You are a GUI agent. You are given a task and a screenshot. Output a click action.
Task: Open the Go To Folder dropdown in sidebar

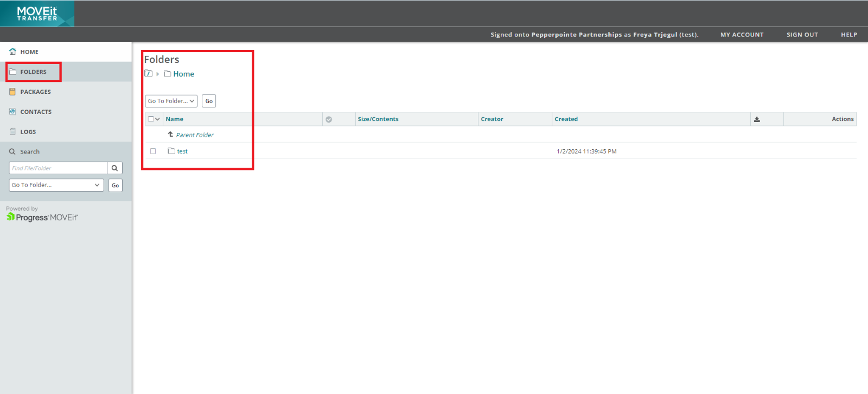click(56, 185)
